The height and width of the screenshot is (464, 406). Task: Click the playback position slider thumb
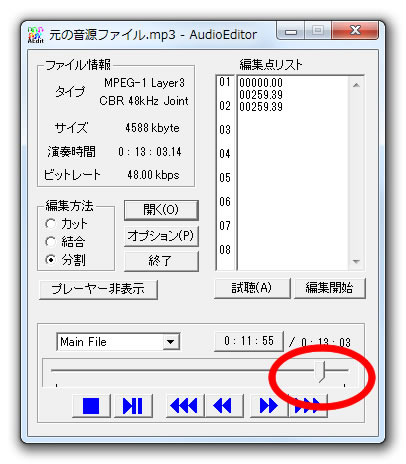click(x=320, y=371)
